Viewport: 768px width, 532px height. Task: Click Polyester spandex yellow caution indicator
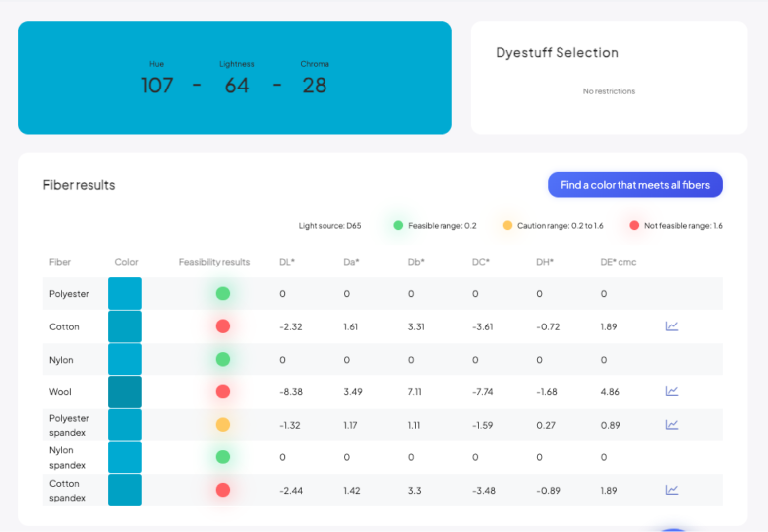(x=223, y=425)
